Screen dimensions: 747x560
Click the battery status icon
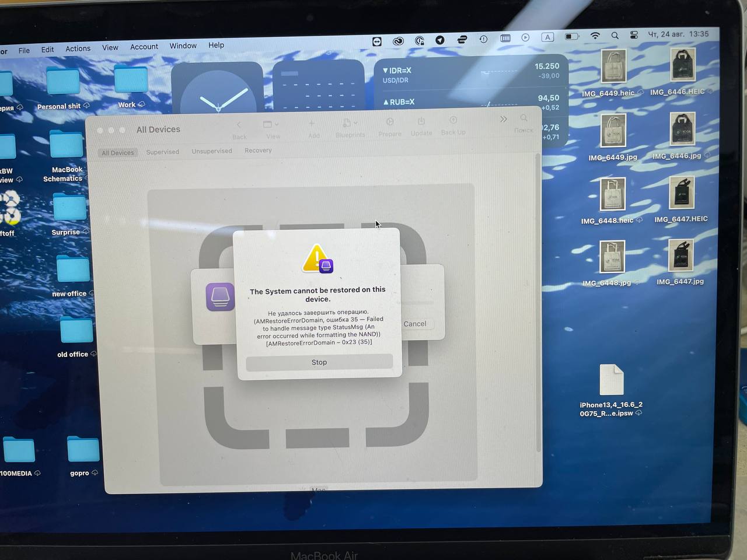pyautogui.click(x=572, y=36)
